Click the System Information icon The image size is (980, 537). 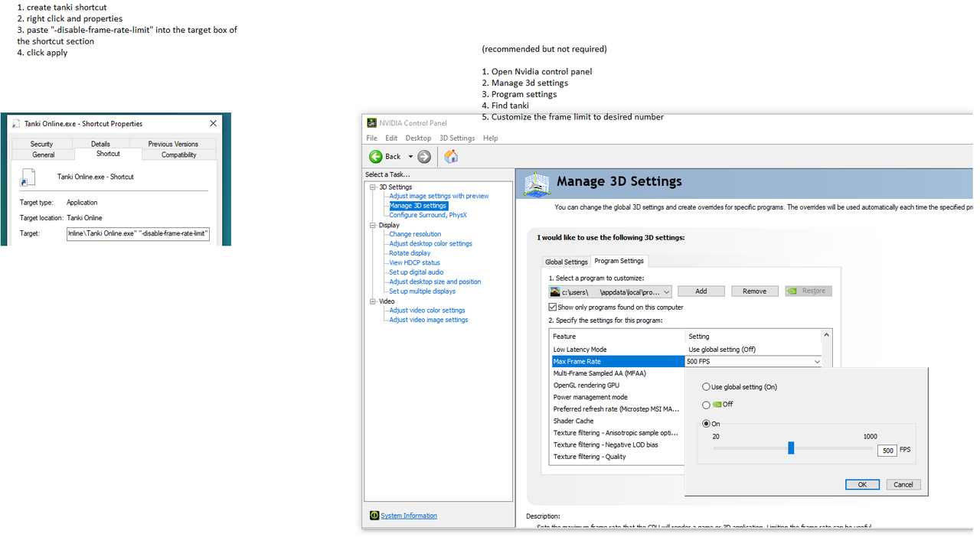point(374,516)
